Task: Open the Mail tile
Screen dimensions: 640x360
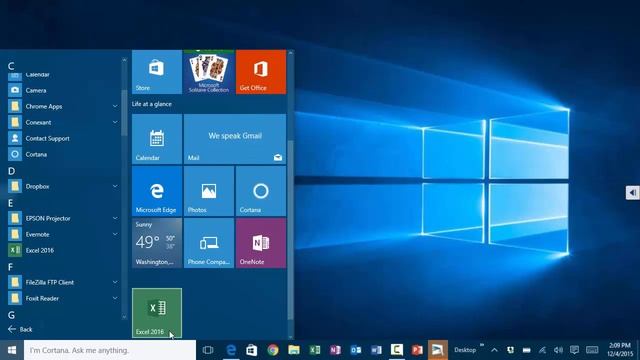Action: click(235, 139)
